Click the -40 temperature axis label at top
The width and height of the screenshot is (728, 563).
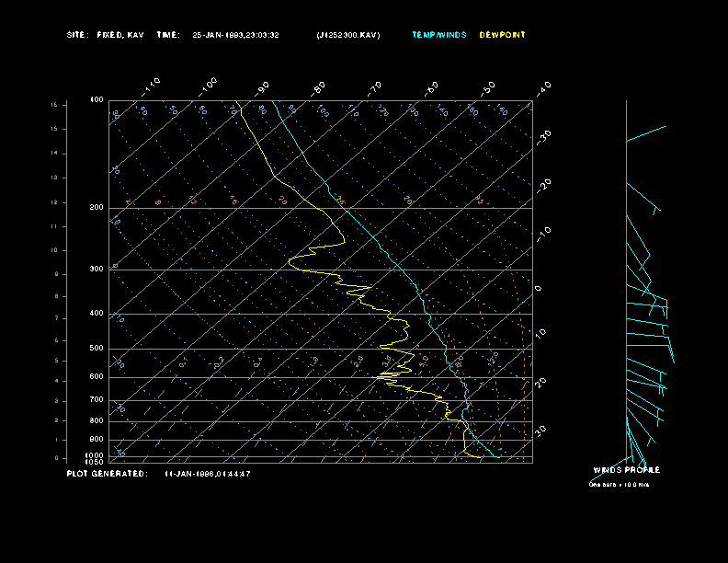pos(543,87)
